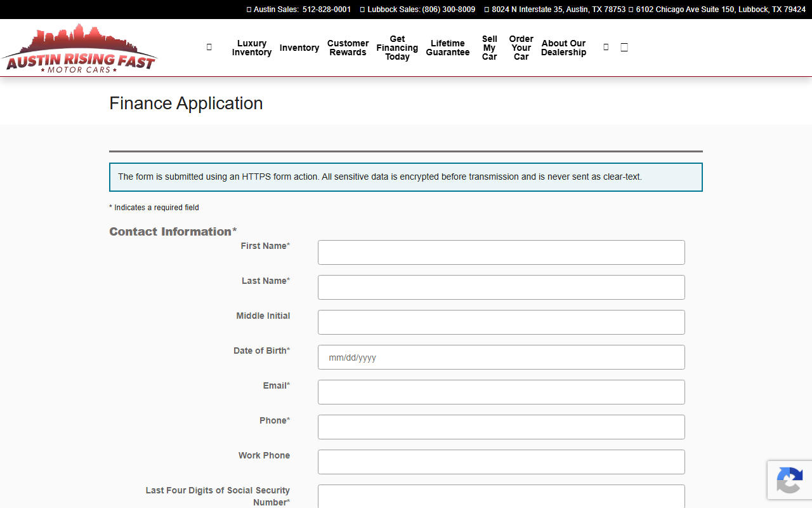Click the Last Four Digits of Social Security label
812x508 pixels.
pos(218,496)
